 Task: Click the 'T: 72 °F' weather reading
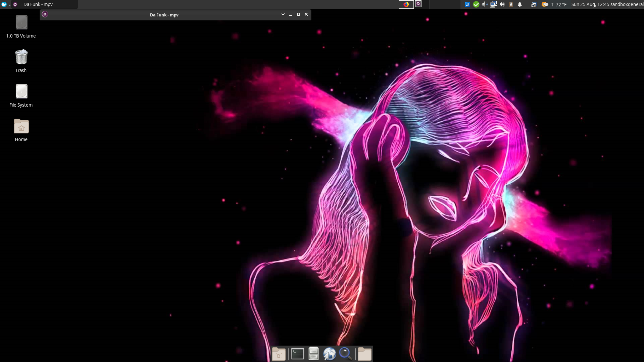click(559, 4)
